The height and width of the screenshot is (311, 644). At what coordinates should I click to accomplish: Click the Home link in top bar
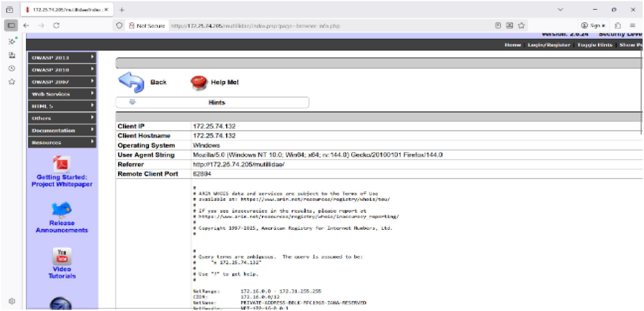513,45
